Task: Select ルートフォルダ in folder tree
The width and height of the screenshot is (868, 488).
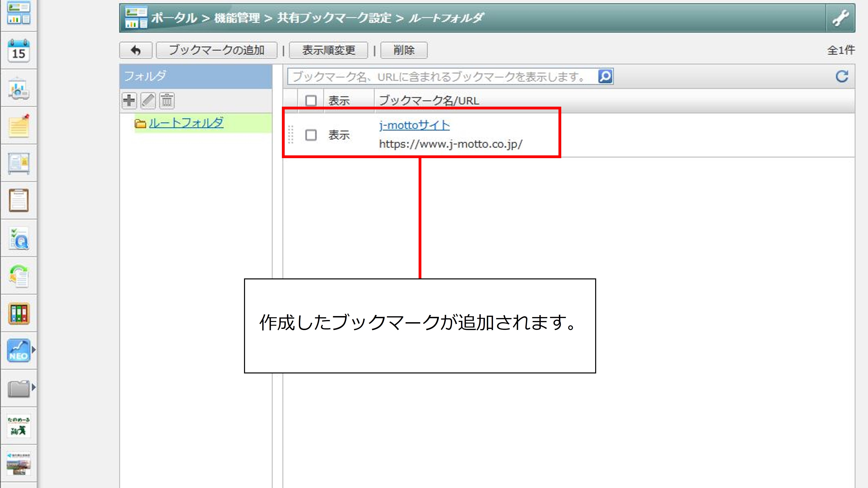Action: 186,123
